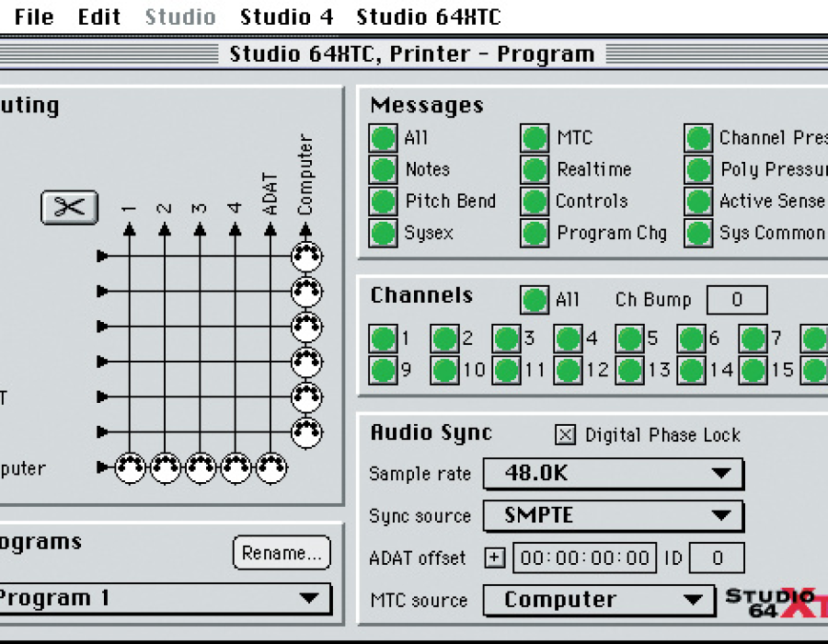Toggle MIDI channel 11
The height and width of the screenshot is (644, 828).
506,371
